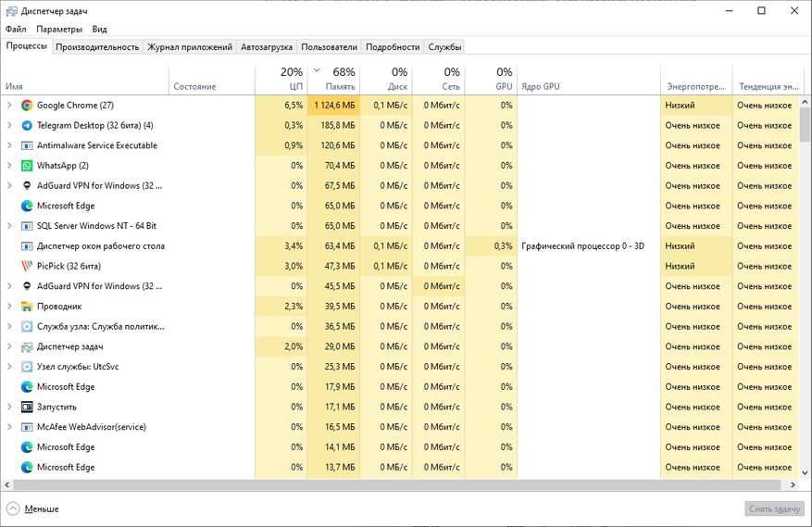Screen dimensions: 812x527
Task: Expand the Google Chrome process group
Action: point(9,106)
